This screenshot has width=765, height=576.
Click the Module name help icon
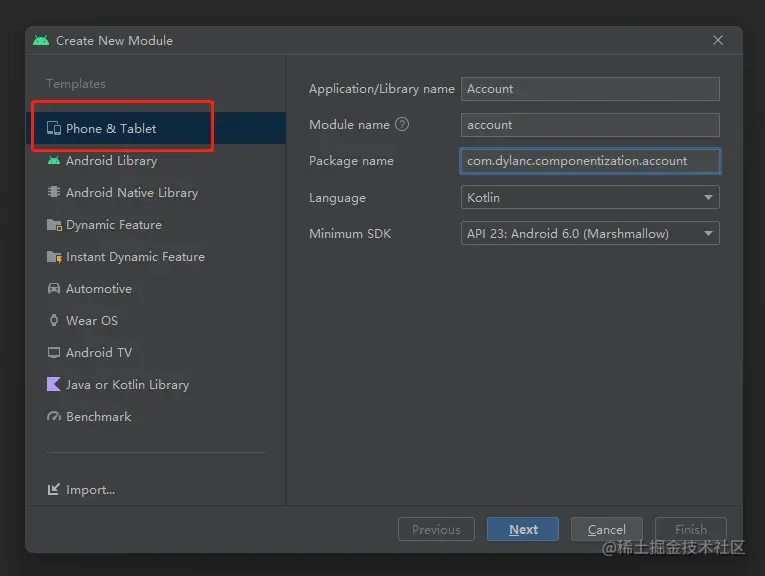(x=402, y=125)
